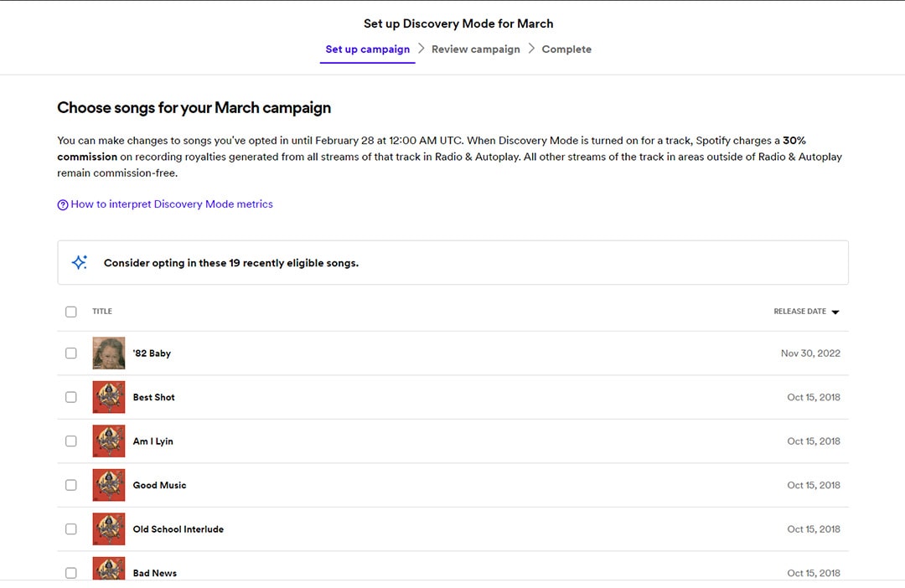905x588 pixels.
Task: Click the Good Music album artwork
Action: (108, 485)
